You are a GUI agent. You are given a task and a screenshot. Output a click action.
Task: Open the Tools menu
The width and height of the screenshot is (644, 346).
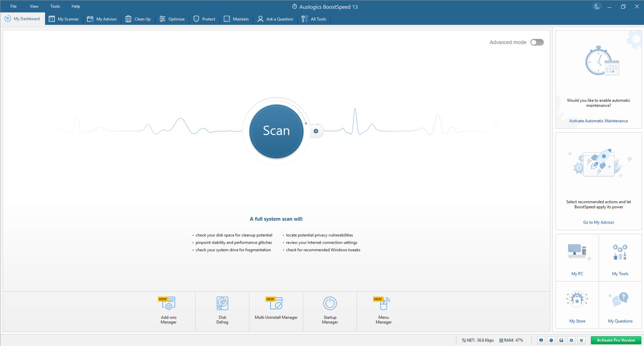(x=55, y=6)
